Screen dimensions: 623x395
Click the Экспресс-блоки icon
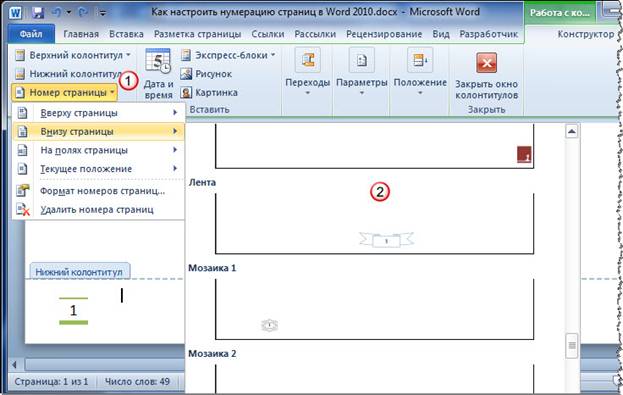pos(186,55)
